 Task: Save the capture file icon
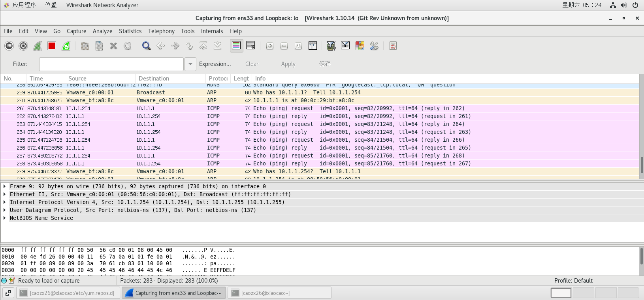(99, 46)
